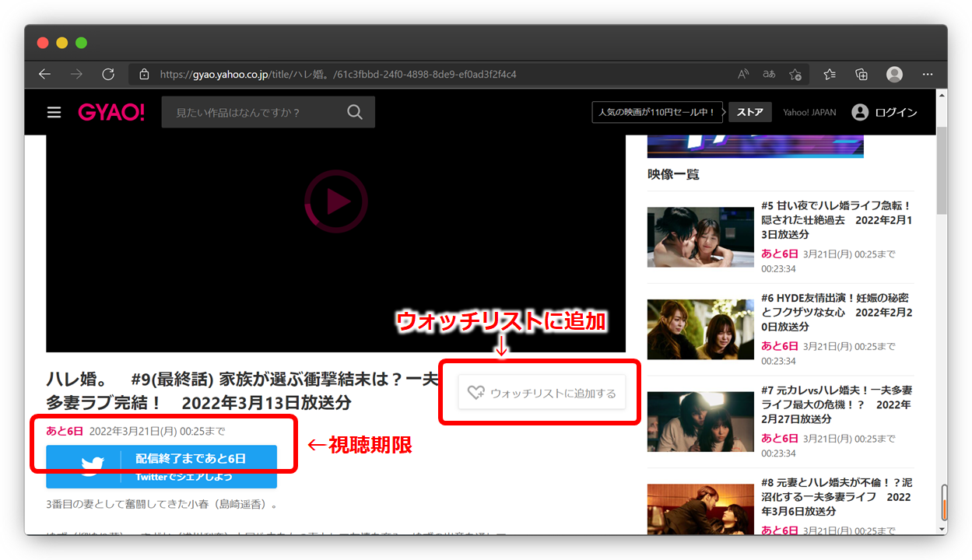This screenshot has height=560, width=972.
Task: Add page to favorites with star-plus icon
Action: point(795,75)
